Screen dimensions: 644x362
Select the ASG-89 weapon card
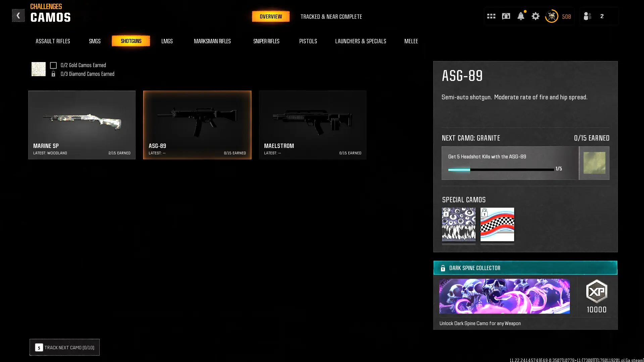(x=197, y=125)
